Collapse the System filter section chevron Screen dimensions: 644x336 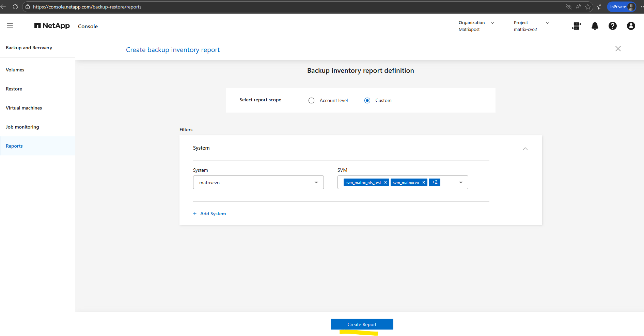(x=525, y=149)
